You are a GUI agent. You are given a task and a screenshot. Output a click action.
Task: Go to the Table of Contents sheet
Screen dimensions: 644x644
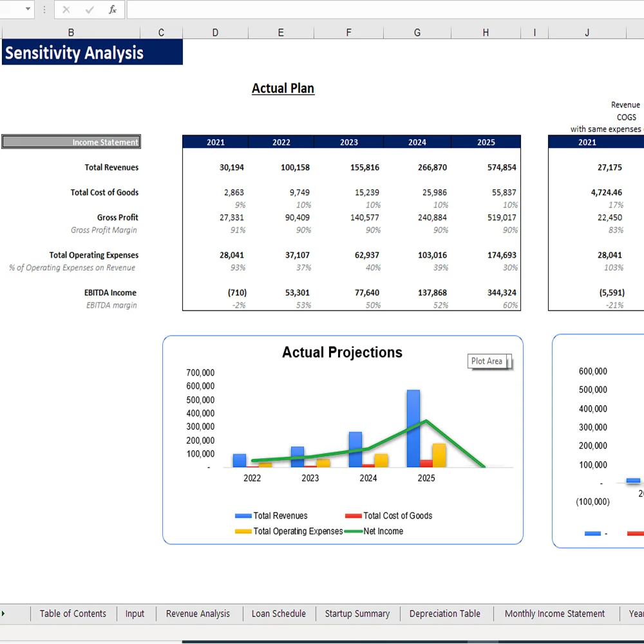72,613
